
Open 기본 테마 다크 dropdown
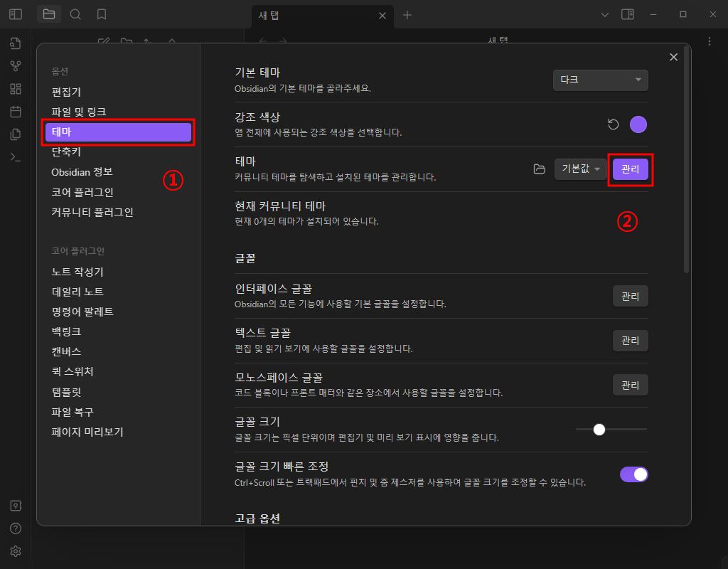(600, 80)
